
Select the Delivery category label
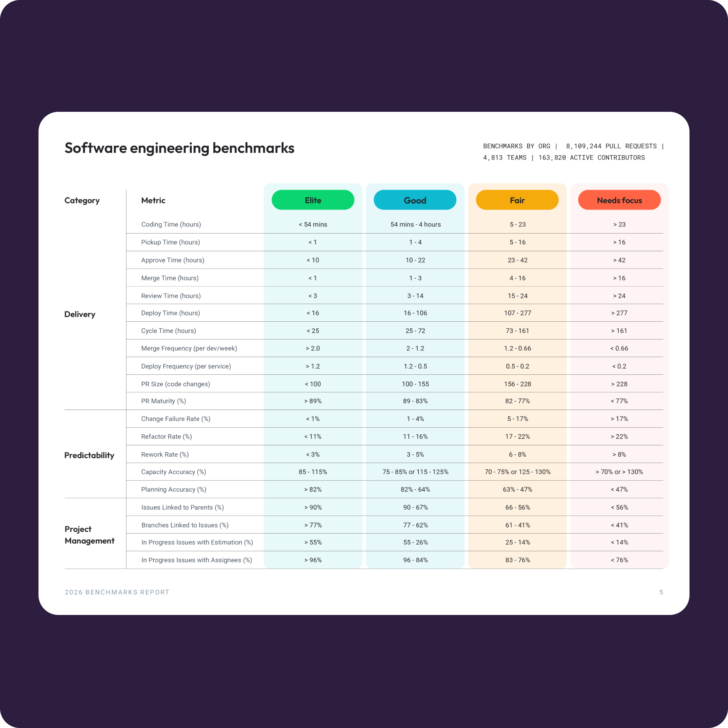tap(80, 314)
